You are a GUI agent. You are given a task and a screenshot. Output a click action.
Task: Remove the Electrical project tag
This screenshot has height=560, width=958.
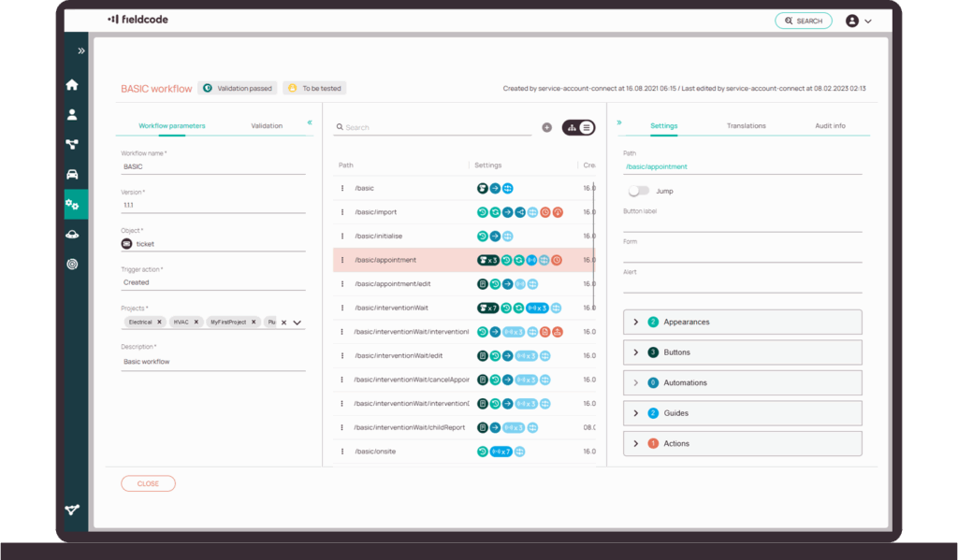tap(159, 322)
